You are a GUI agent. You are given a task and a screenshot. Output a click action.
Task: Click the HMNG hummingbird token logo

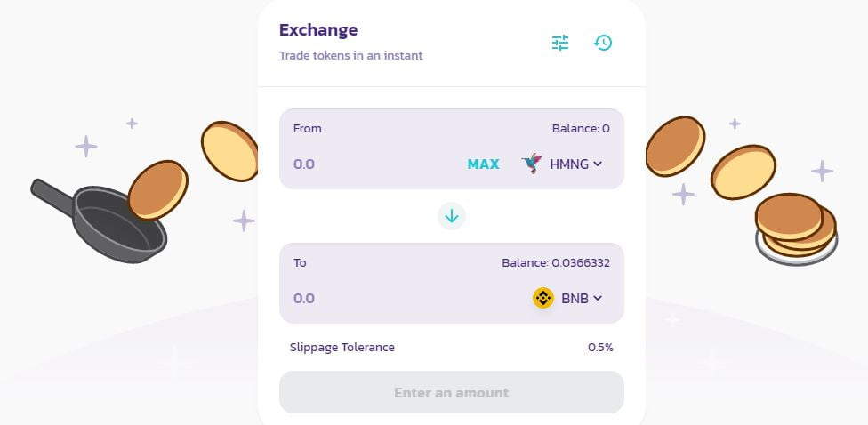click(x=533, y=164)
